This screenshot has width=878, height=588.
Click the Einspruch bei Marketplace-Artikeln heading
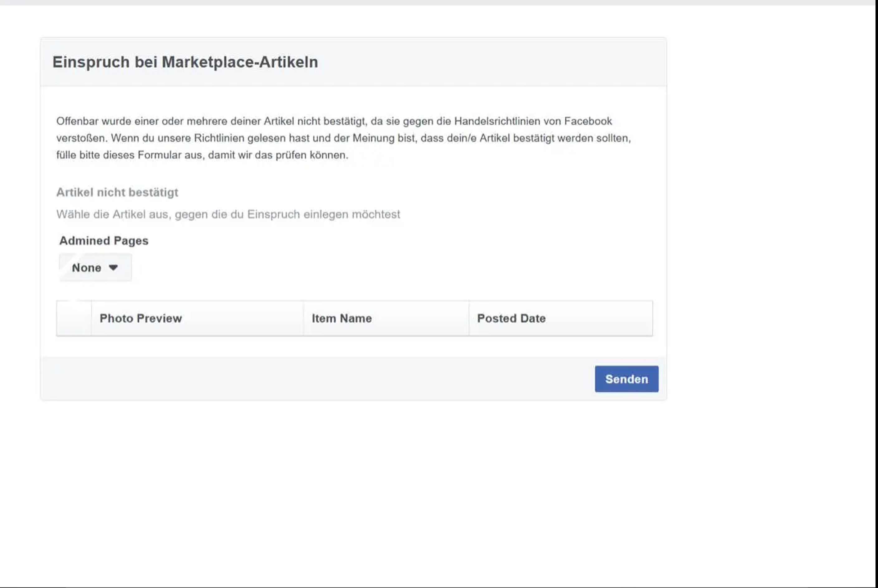click(185, 62)
